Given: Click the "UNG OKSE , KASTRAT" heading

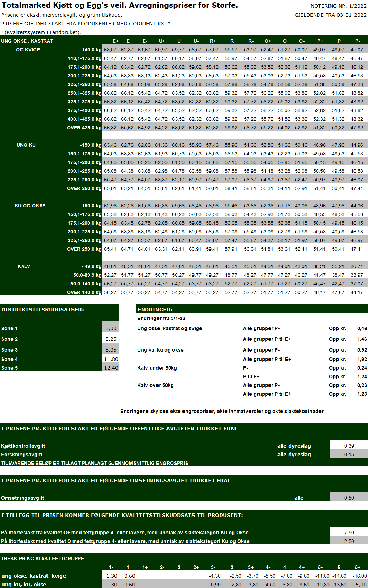Looking at the screenshot, I should (x=27, y=41).
